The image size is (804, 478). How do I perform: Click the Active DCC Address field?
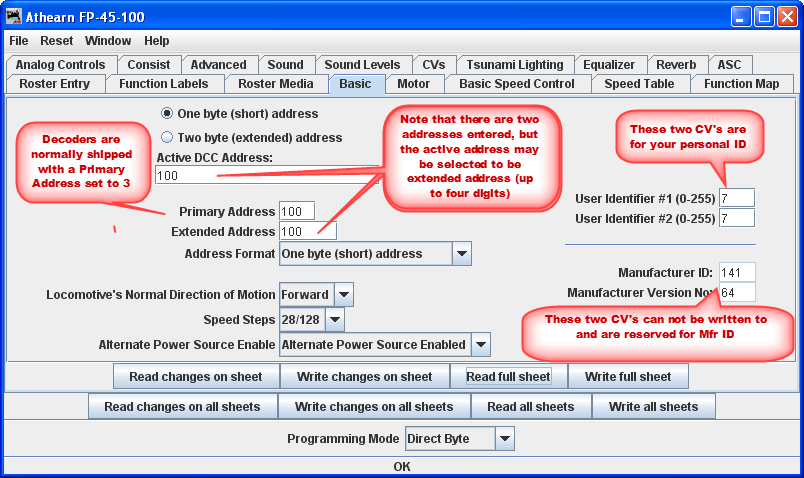pyautogui.click(x=267, y=175)
